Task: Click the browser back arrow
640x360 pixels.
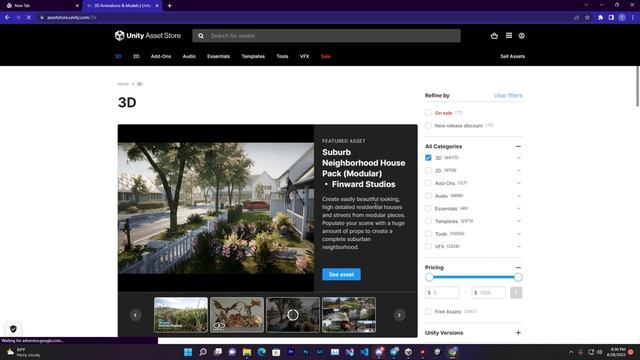Action: [7, 18]
